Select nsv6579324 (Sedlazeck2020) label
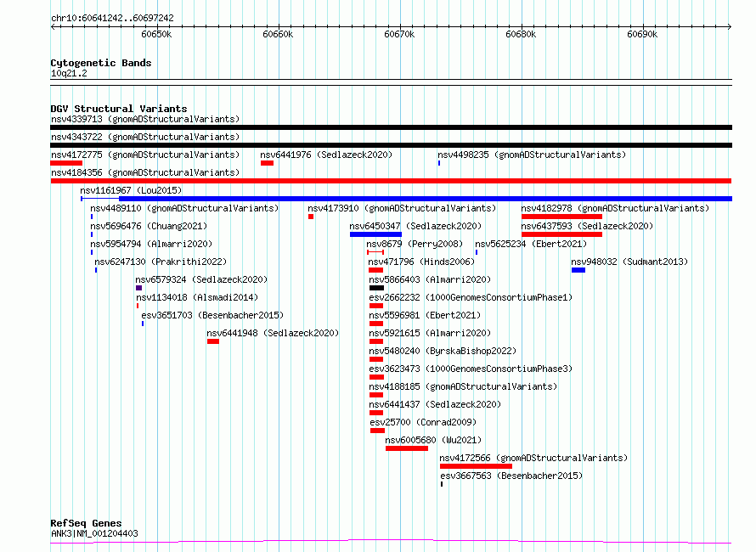 coord(201,279)
